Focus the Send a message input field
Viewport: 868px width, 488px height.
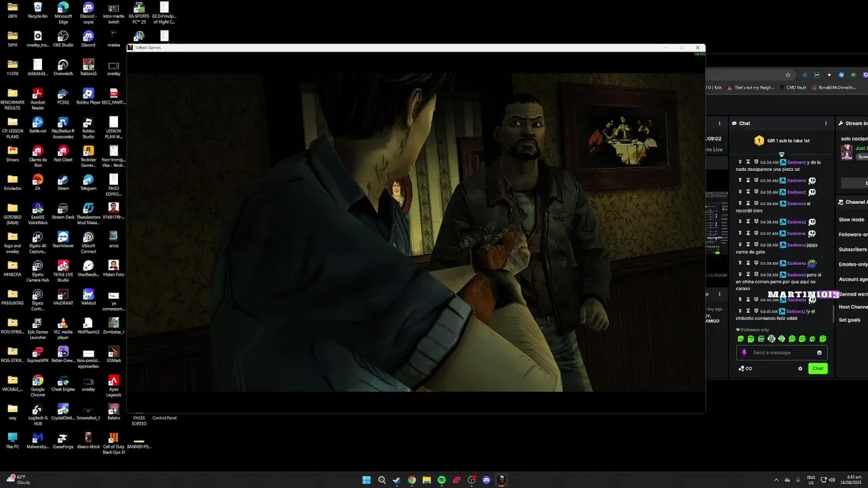click(782, 352)
